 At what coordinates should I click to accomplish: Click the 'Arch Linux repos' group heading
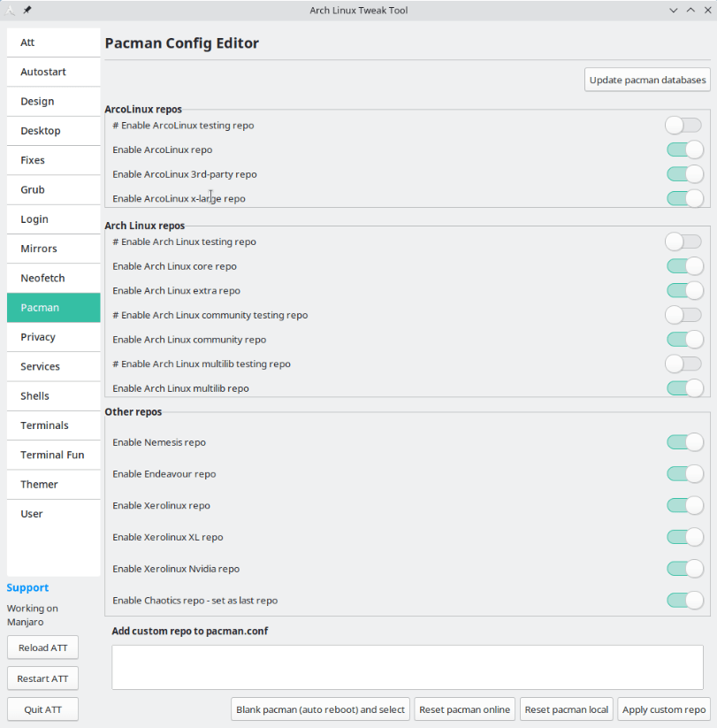145,226
